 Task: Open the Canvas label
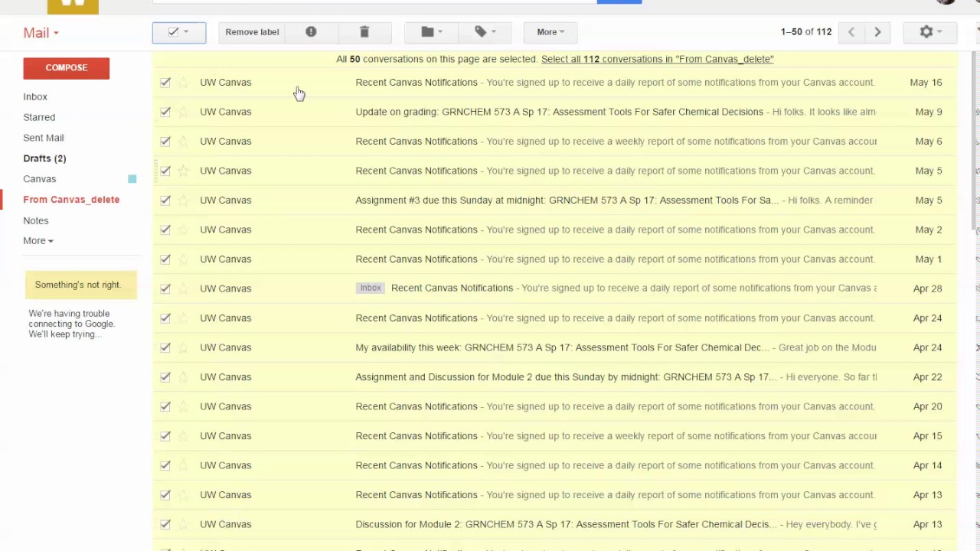point(40,179)
